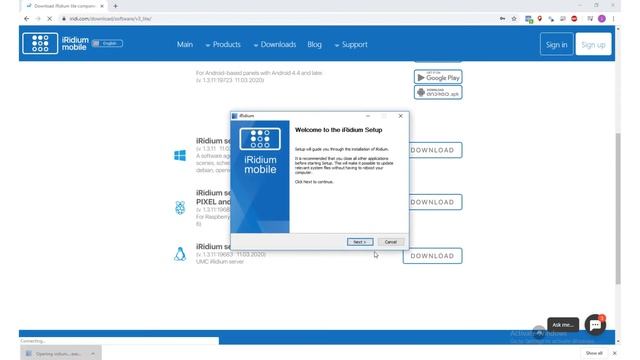Bookmark this page with the star
The height and width of the screenshot is (360, 640).
[x=514, y=19]
